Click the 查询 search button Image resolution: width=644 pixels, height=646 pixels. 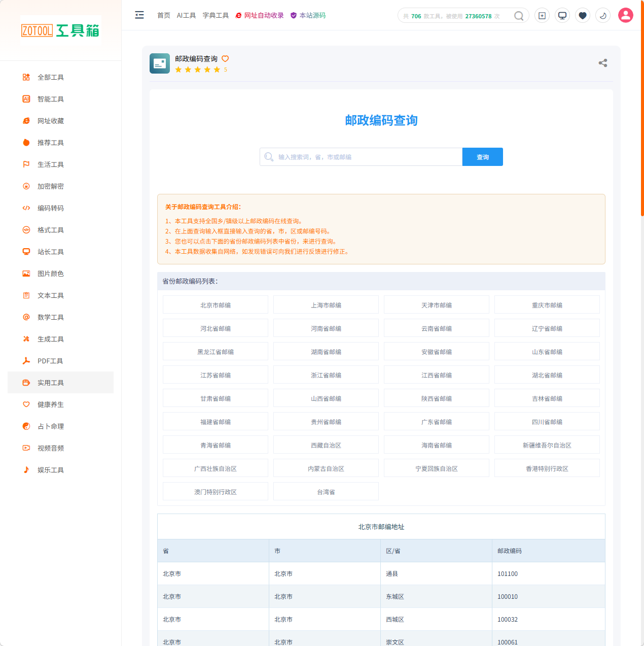pos(482,157)
